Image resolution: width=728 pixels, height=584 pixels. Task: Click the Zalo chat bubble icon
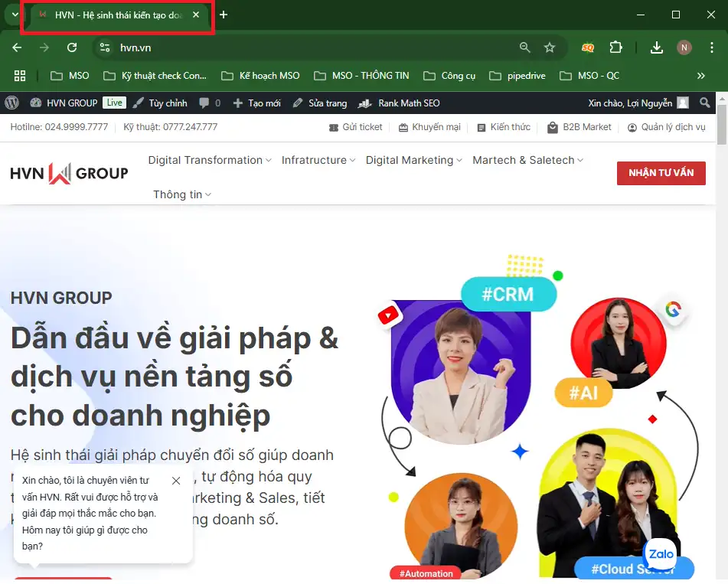click(660, 554)
